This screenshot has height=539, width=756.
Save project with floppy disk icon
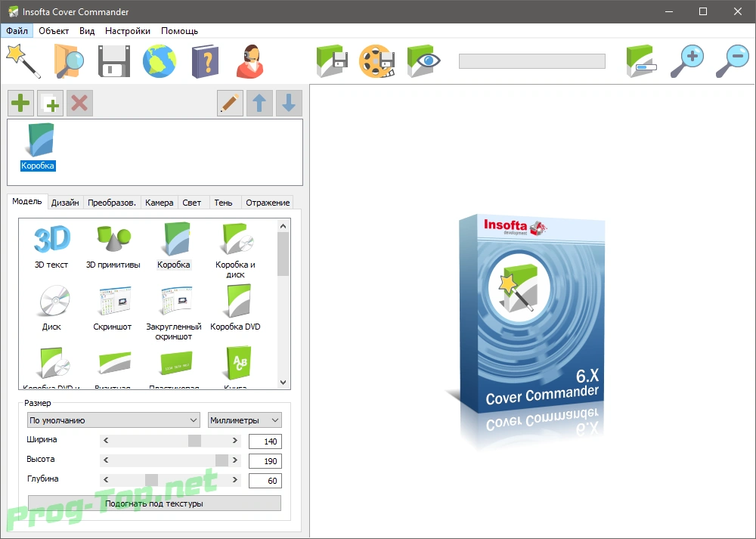click(x=114, y=61)
